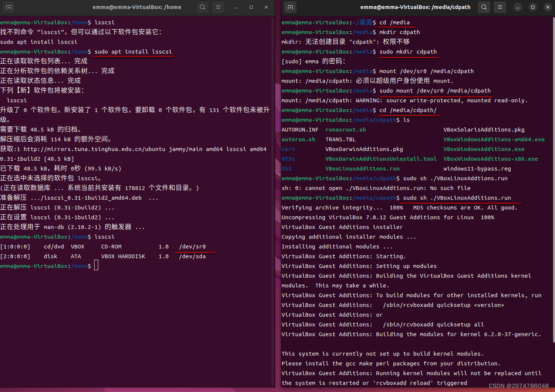Image resolution: width=555 pixels, height=392 pixels.
Task: Click the 'sudo mkdir cdpath' command
Action: click(408, 52)
